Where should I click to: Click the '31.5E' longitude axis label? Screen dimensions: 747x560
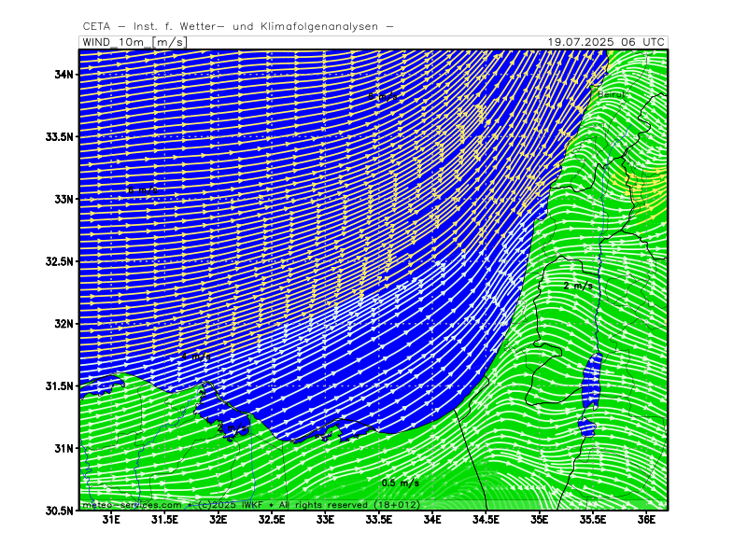click(x=165, y=520)
